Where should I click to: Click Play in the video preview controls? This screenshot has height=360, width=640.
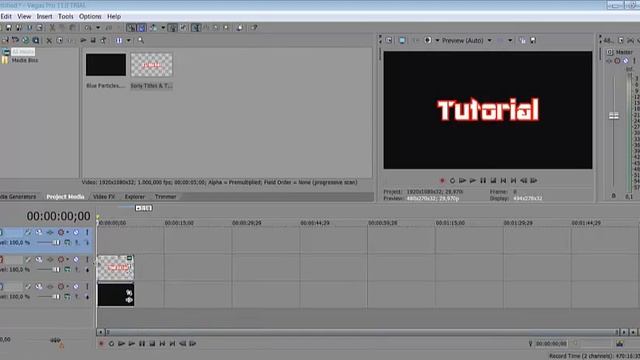click(x=473, y=180)
